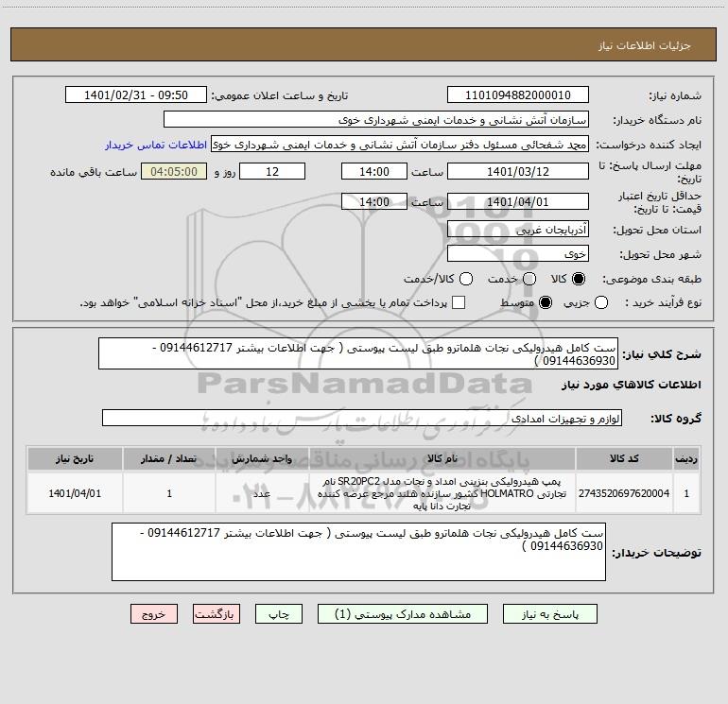Click the buyer organization name field
This screenshot has width=728, height=704.
pyautogui.click(x=376, y=120)
